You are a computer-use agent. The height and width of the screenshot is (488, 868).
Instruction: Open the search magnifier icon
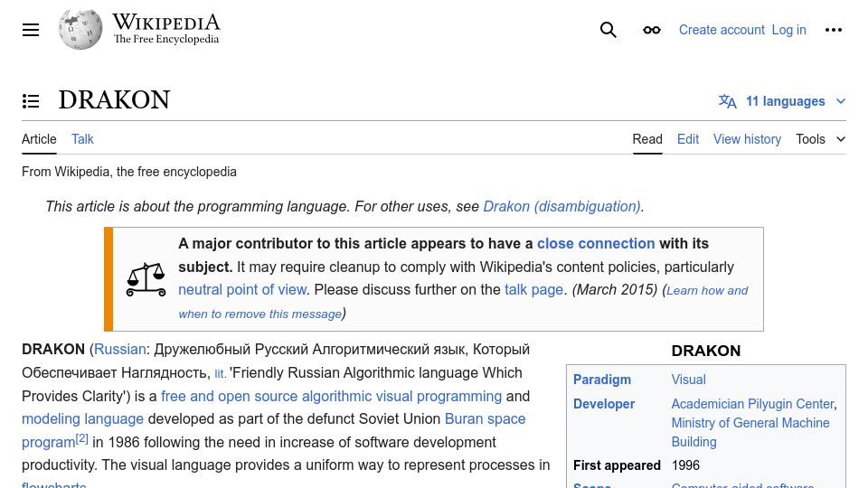tap(608, 30)
